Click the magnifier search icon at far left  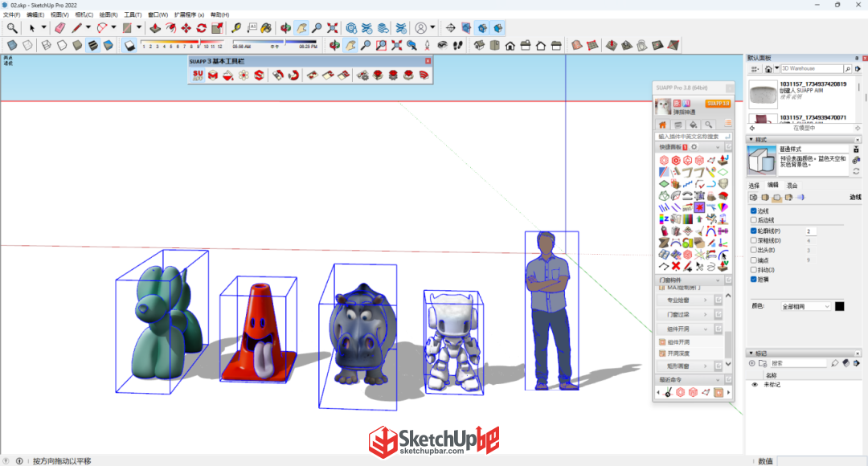click(12, 27)
